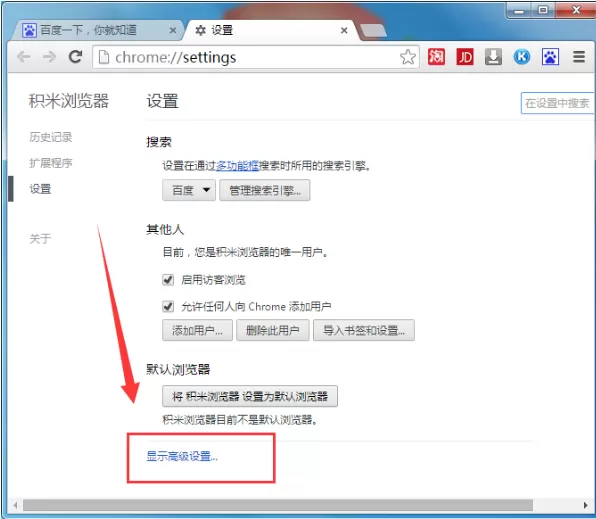Open the downloads icon in toolbar
The height and width of the screenshot is (519, 596).
(493, 57)
